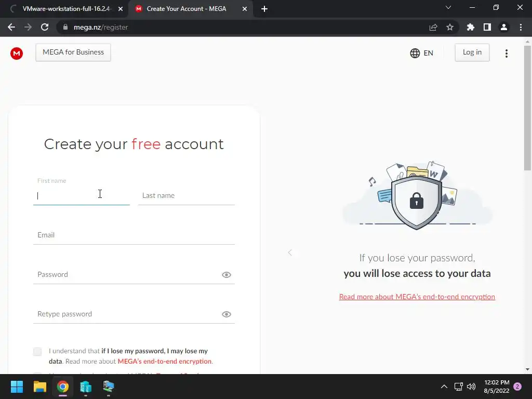
Task: Click the First name input field
Action: 82,196
